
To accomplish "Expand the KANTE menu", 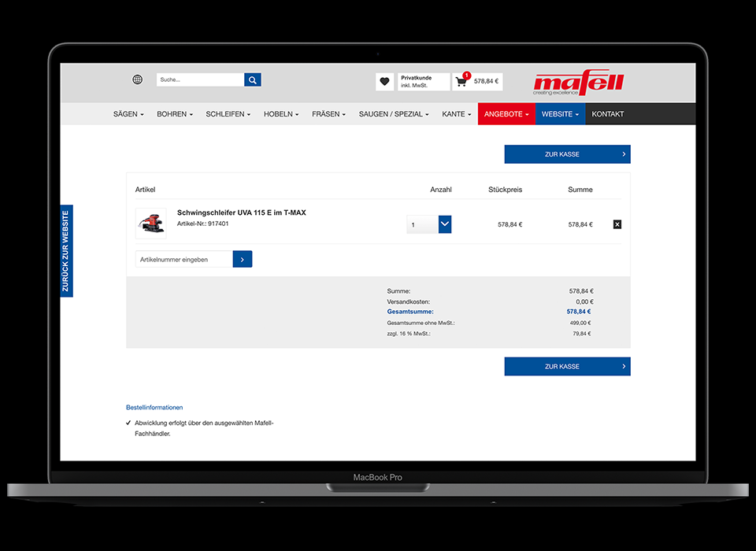I will [457, 114].
